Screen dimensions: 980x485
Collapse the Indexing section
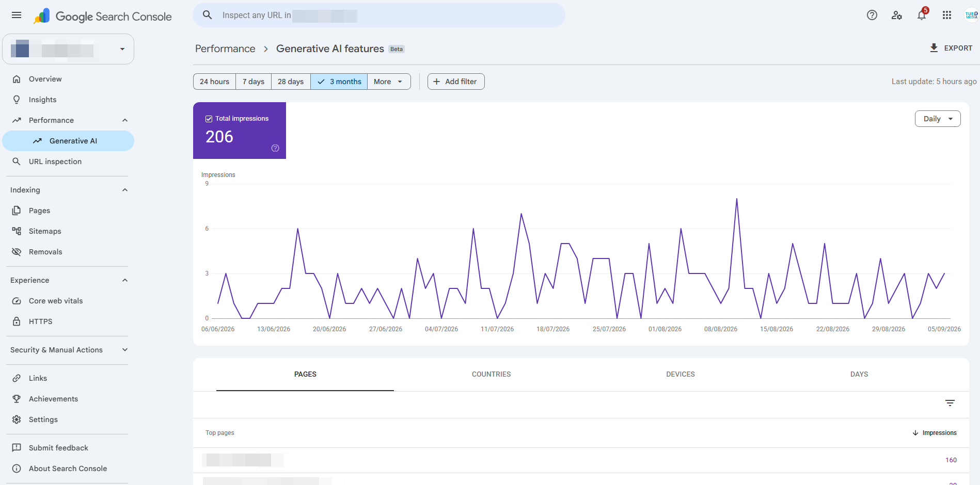pos(124,190)
